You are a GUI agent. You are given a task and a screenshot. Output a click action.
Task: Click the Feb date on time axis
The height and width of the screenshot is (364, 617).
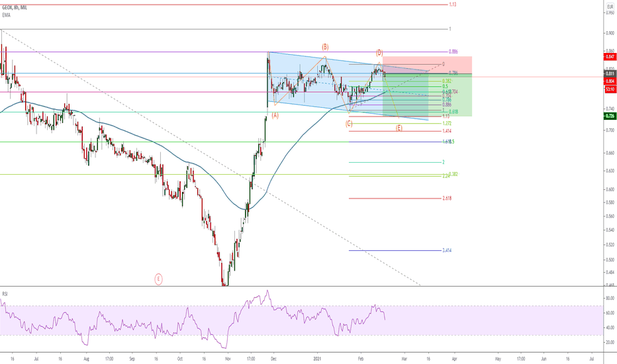(x=361, y=359)
